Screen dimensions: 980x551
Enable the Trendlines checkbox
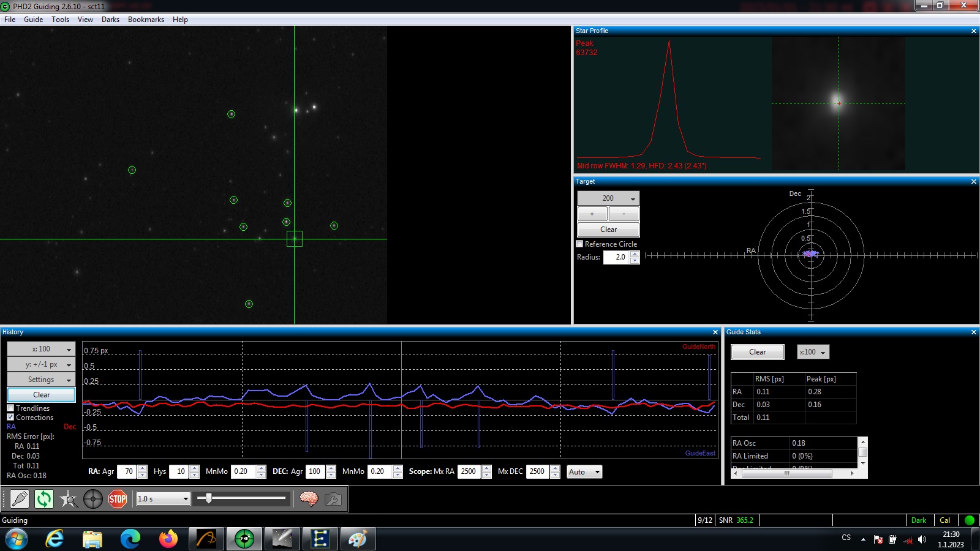[10, 408]
